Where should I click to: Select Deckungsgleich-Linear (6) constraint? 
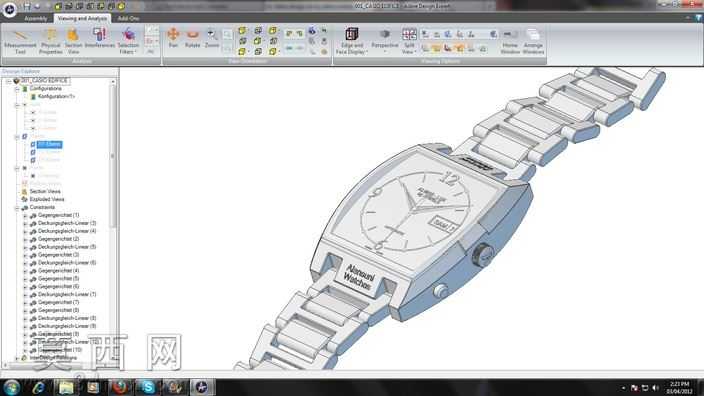coord(67,263)
